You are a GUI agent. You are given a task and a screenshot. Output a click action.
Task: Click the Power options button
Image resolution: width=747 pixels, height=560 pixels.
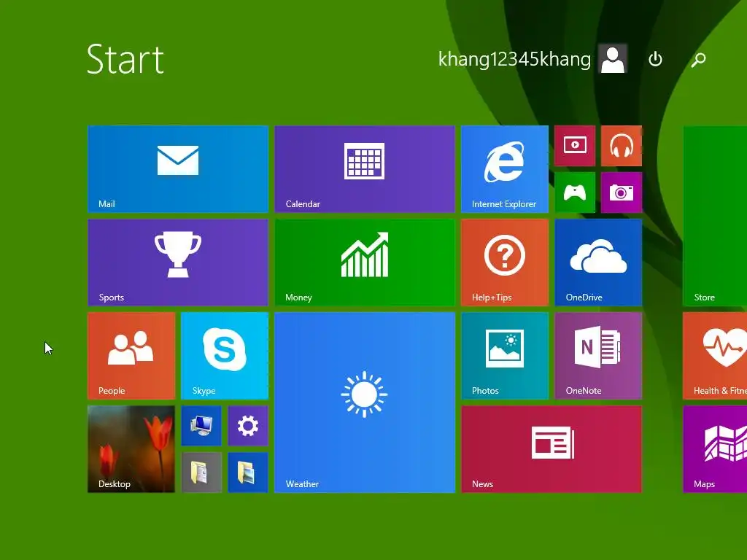656,59
